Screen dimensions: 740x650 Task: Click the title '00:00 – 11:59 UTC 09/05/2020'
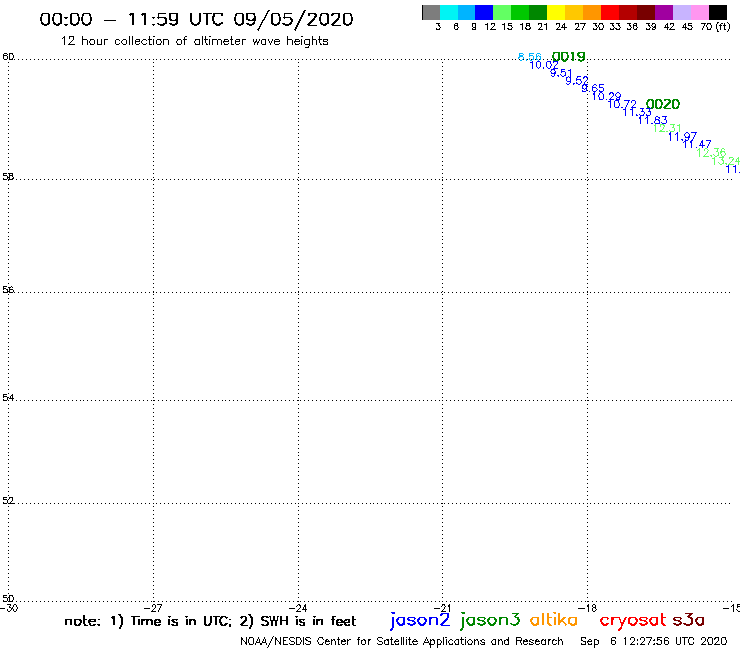tap(196, 19)
